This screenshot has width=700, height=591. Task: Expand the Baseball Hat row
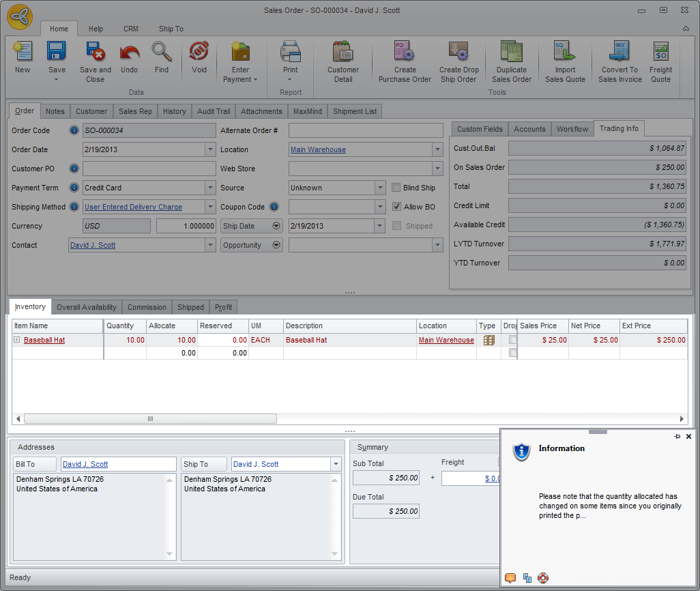coord(17,340)
